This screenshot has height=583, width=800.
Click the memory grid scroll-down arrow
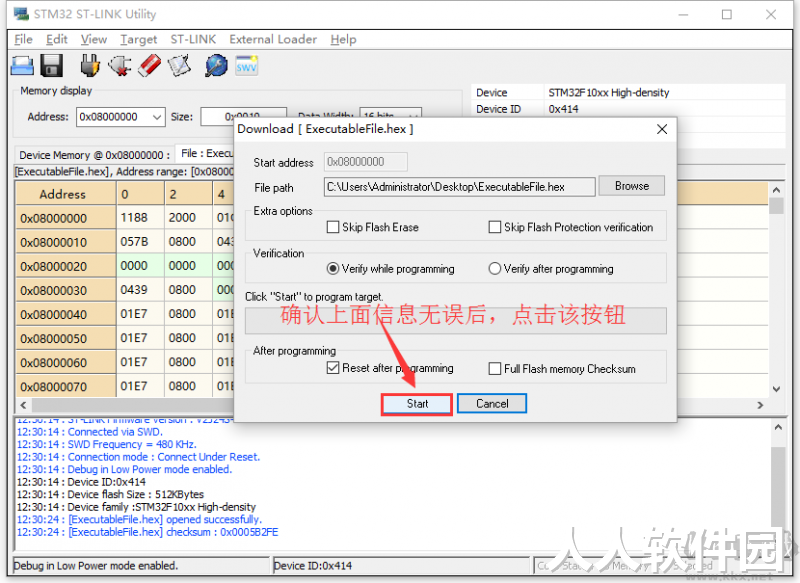pyautogui.click(x=776, y=389)
